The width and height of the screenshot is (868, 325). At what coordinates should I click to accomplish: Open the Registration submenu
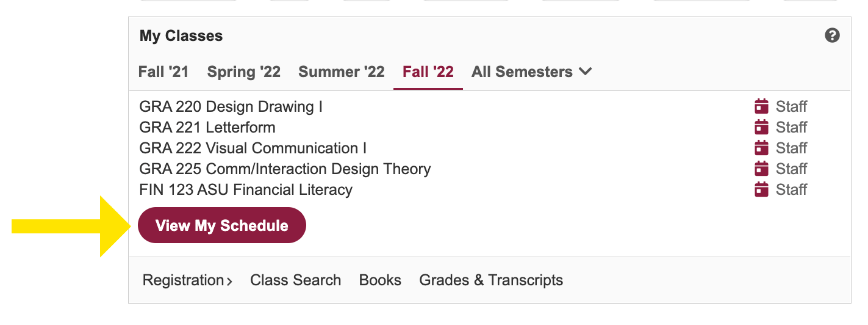[187, 280]
